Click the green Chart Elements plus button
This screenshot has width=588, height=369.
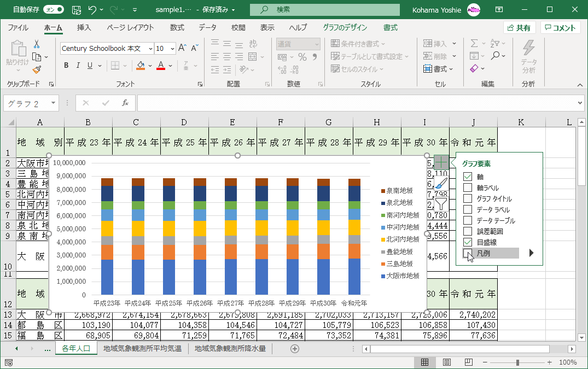coord(441,162)
